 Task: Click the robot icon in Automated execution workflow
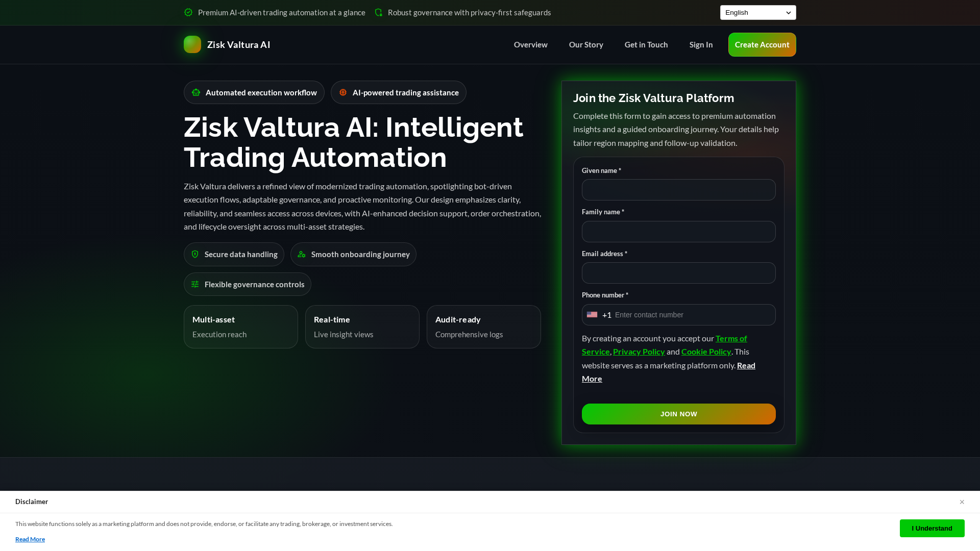pyautogui.click(x=196, y=92)
